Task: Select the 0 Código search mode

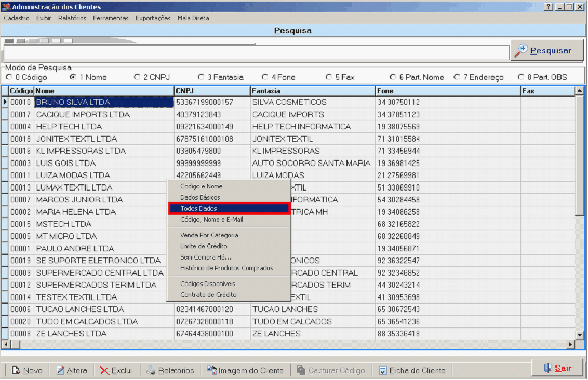Action: pos(9,77)
